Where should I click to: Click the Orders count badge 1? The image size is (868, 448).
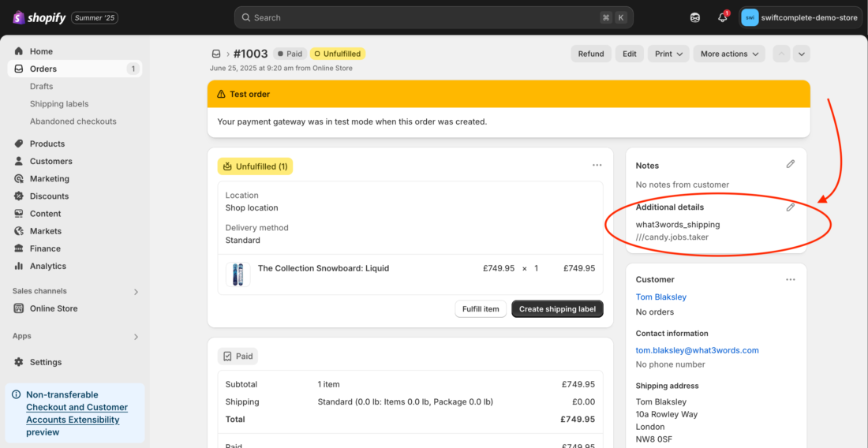click(133, 69)
